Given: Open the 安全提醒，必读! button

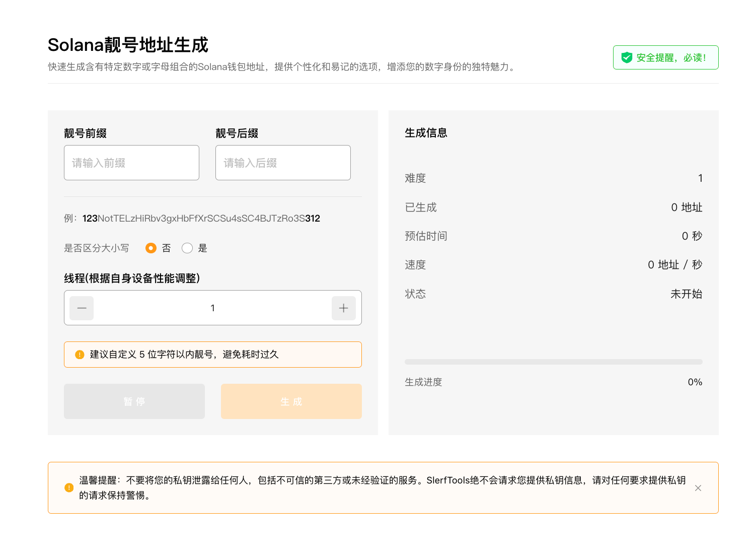Looking at the screenshot, I should pyautogui.click(x=665, y=57).
